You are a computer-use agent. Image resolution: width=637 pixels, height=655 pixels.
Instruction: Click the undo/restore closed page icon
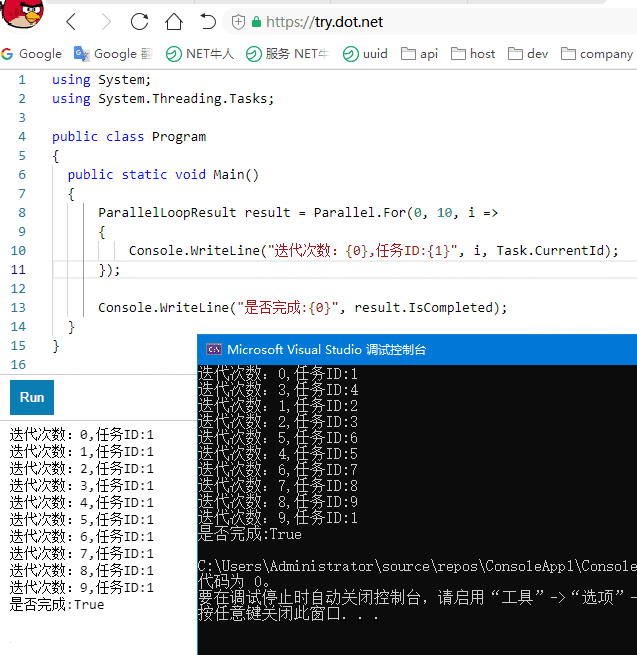[x=208, y=22]
